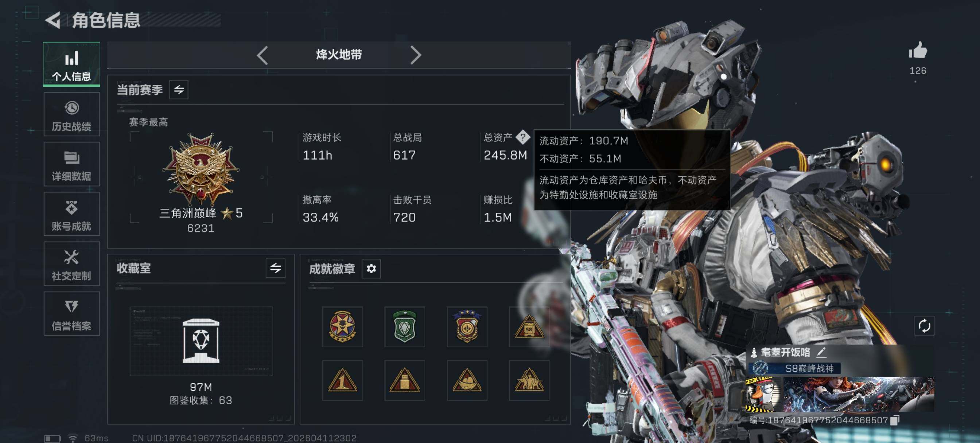
Task: Click the rotate character model icon
Action: (924, 326)
